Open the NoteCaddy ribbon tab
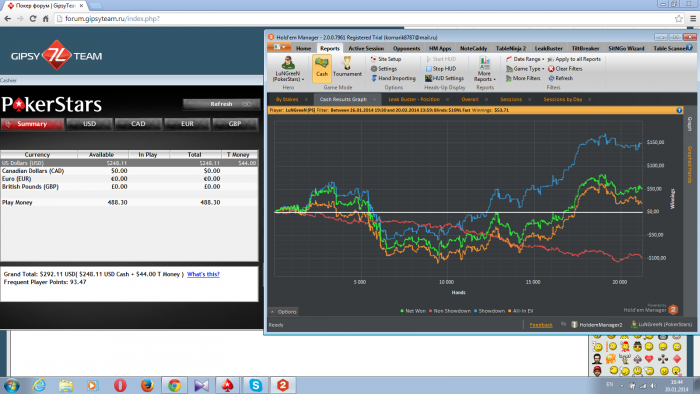 coord(473,48)
